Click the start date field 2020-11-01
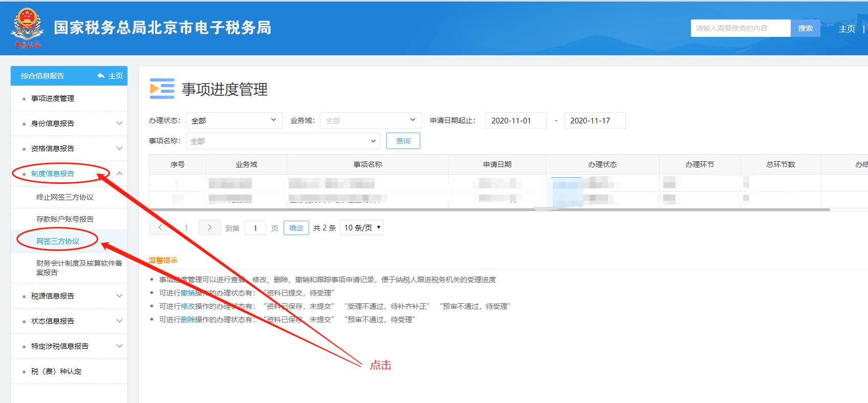 (x=516, y=120)
